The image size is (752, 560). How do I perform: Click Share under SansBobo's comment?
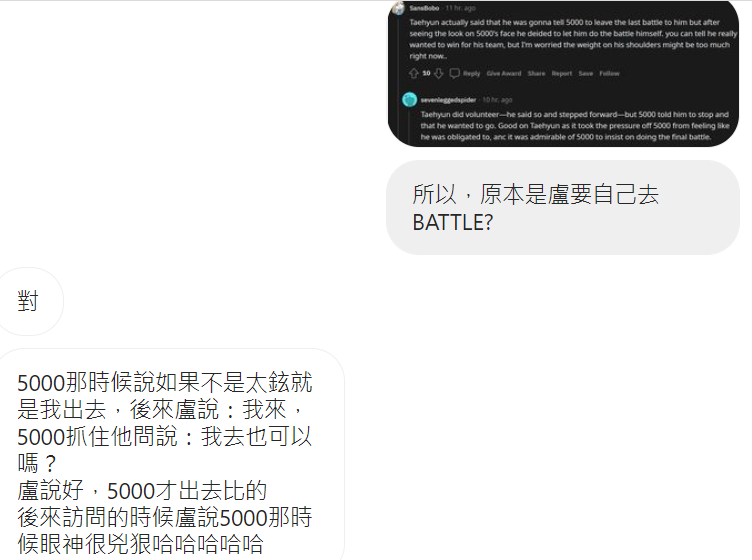[536, 73]
